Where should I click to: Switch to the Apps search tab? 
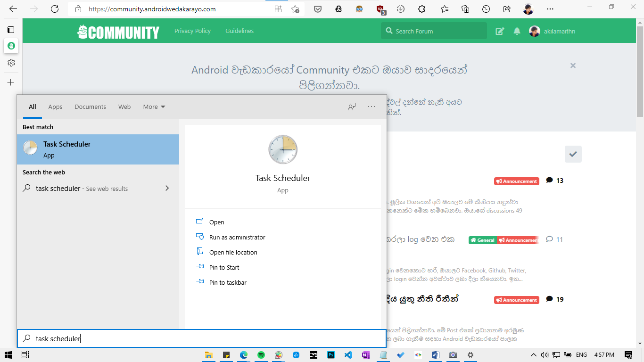pyautogui.click(x=55, y=107)
